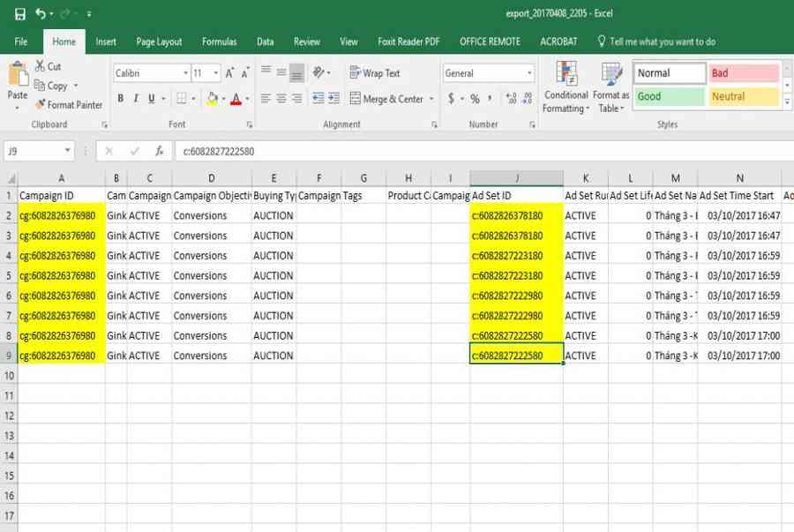Open the font size dropdown
This screenshot has height=532, width=794.
point(216,73)
